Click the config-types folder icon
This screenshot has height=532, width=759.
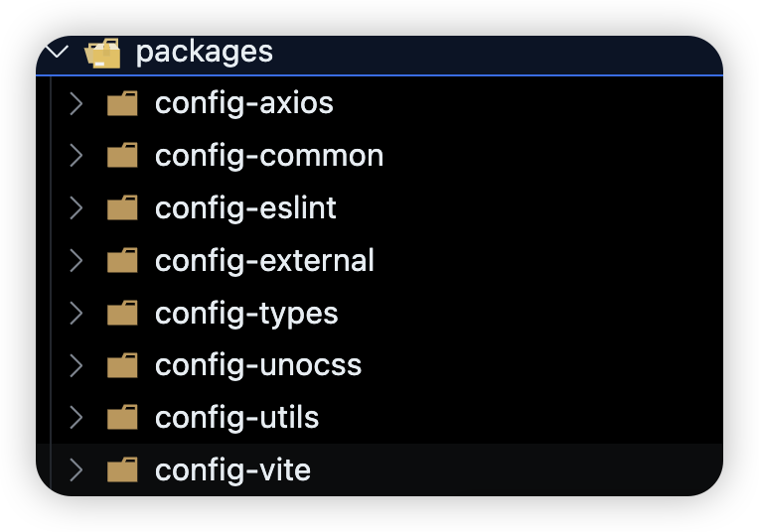tap(122, 314)
